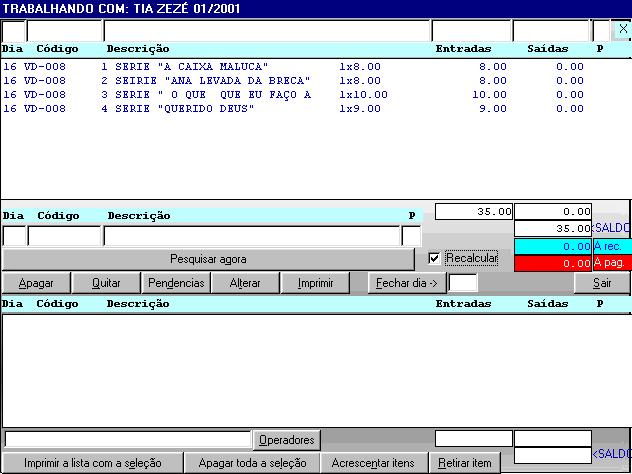Click Fechar dia button
This screenshot has width=632, height=474.
coord(407,283)
